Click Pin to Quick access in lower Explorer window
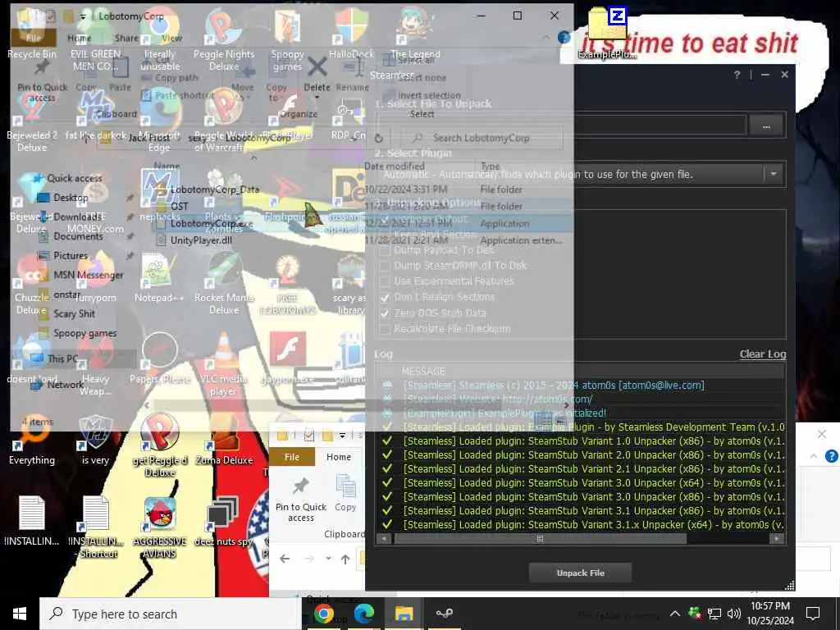This screenshot has width=840, height=630. pyautogui.click(x=300, y=500)
